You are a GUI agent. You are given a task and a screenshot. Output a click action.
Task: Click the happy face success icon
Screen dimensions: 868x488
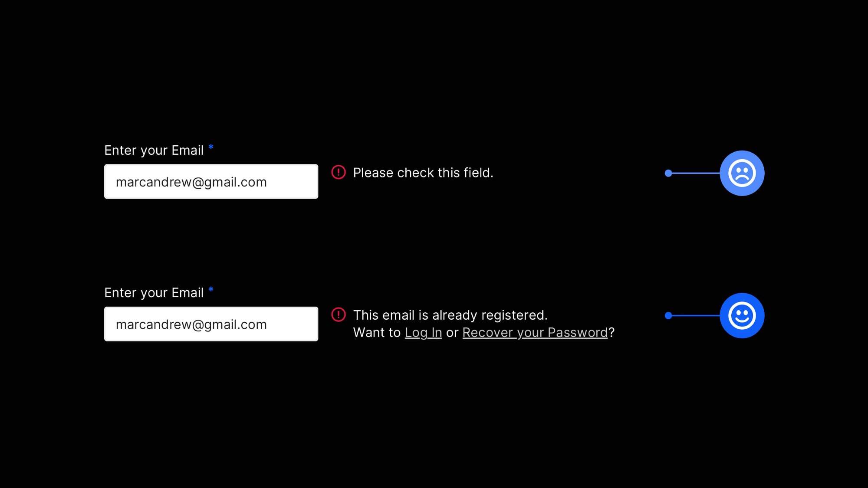pyautogui.click(x=742, y=315)
